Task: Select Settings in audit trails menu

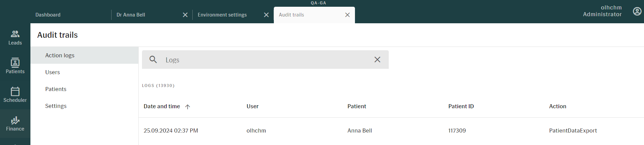Action: pos(85,106)
